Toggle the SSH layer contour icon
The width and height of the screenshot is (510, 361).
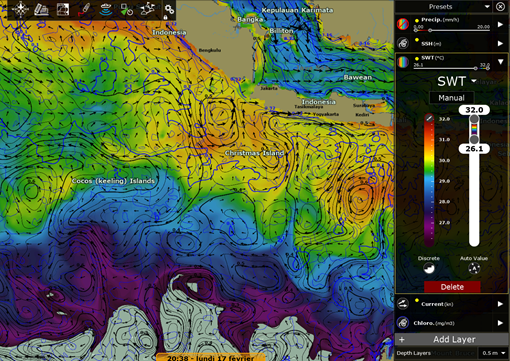tap(403, 43)
